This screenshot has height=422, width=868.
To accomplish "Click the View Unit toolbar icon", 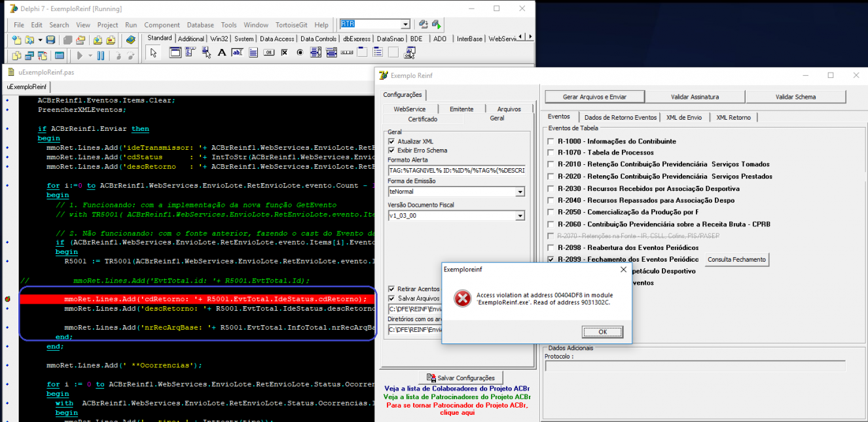I will (17, 56).
